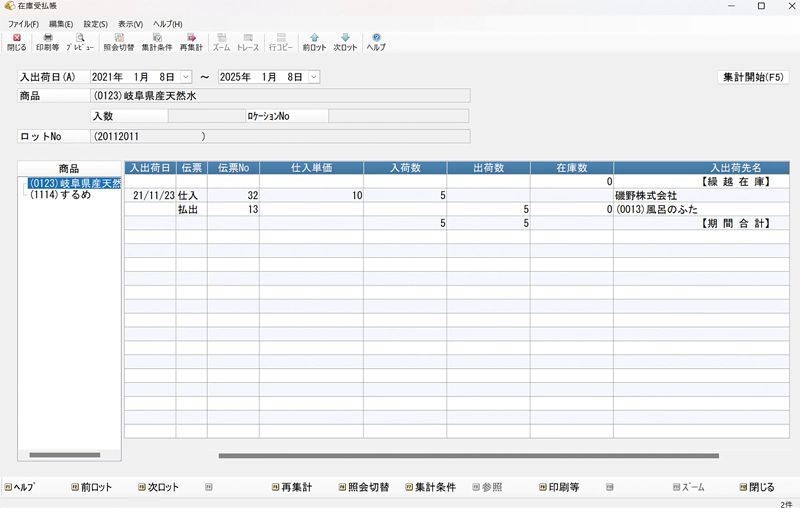The image size is (800, 508).
Task: Open the end date dropdown calendar
Action: [314, 77]
